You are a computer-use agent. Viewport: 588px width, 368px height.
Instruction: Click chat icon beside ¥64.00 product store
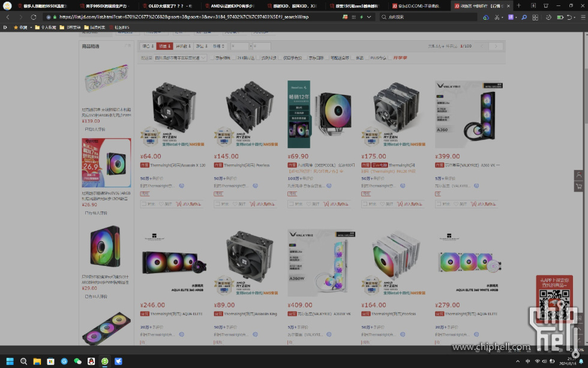click(x=181, y=186)
